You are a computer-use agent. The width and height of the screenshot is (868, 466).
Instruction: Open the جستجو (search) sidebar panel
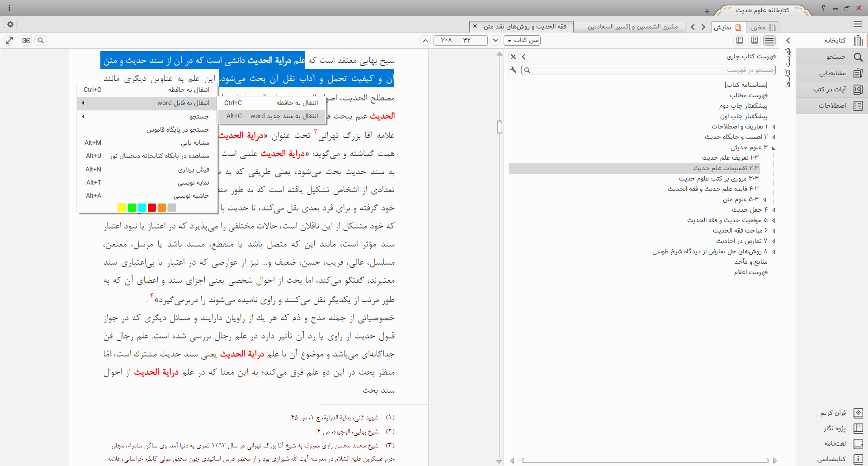[835, 57]
